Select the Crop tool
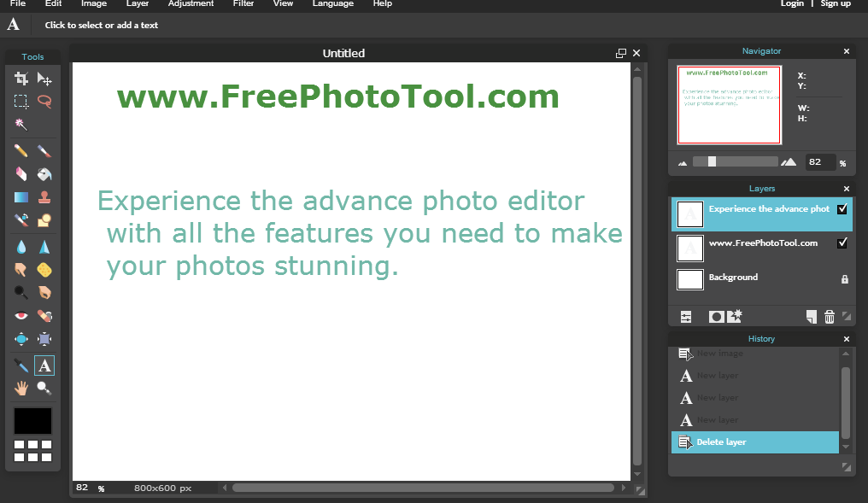 [21, 78]
